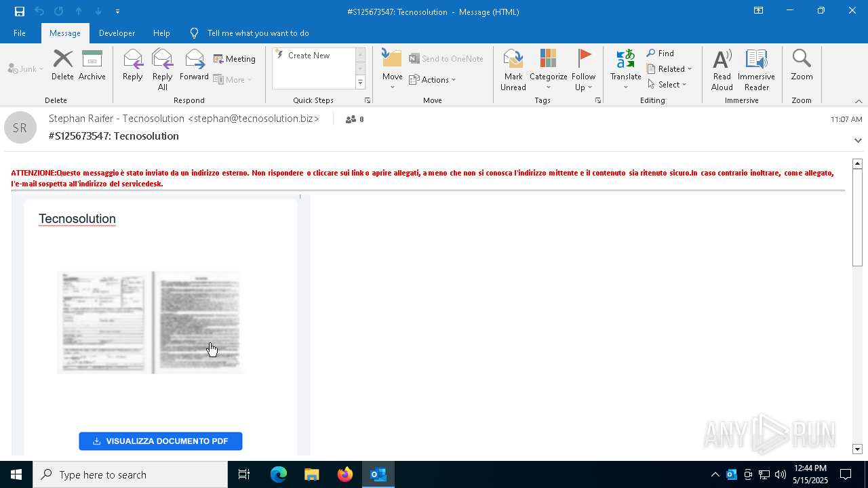Open File Explorer from taskbar

(311, 474)
